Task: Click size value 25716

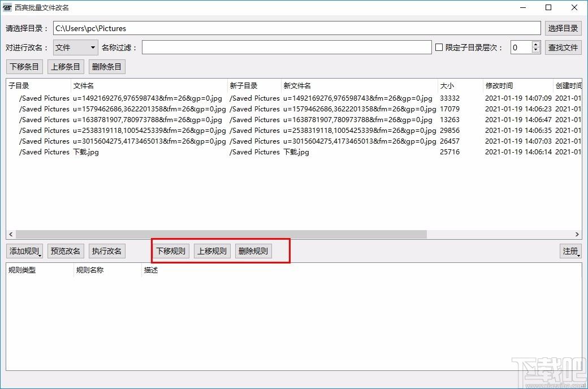Action: (449, 152)
